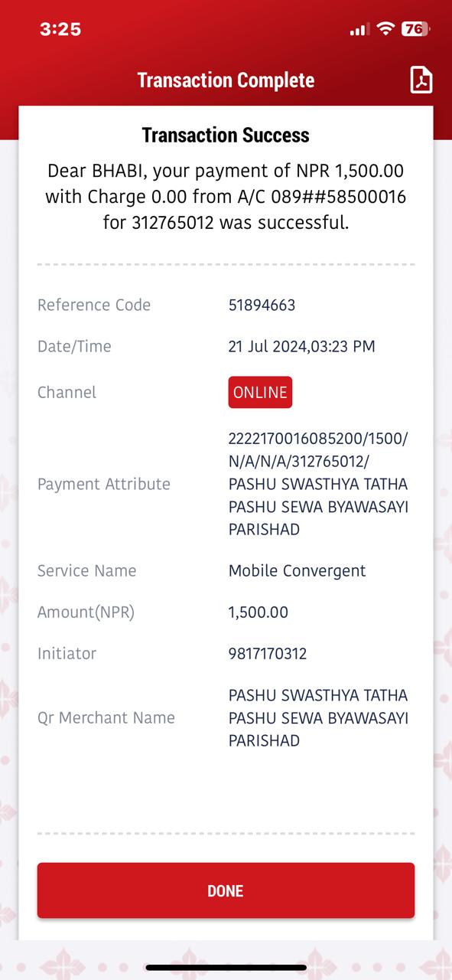Tap the 3:25 clock in status bar
Viewport: 452px width, 980px height.
tap(60, 29)
